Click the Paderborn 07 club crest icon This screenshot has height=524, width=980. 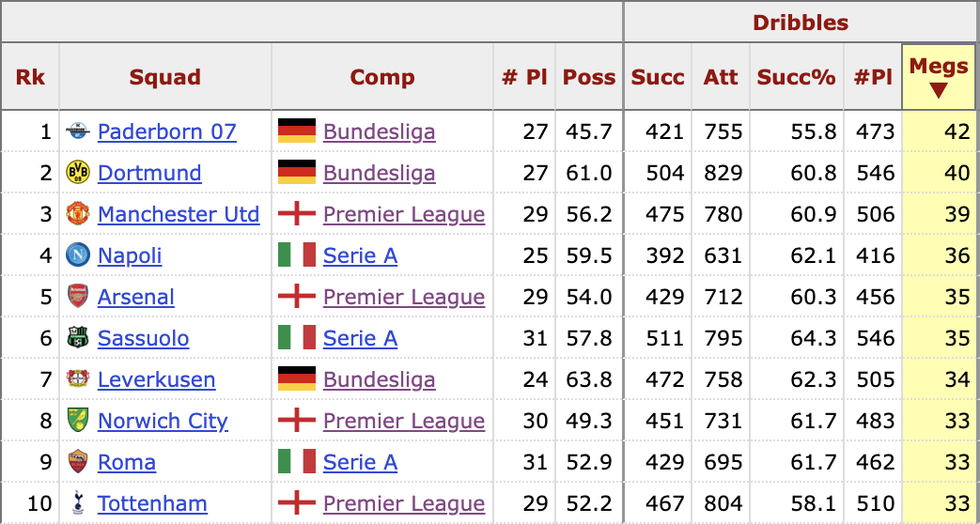pos(77,131)
